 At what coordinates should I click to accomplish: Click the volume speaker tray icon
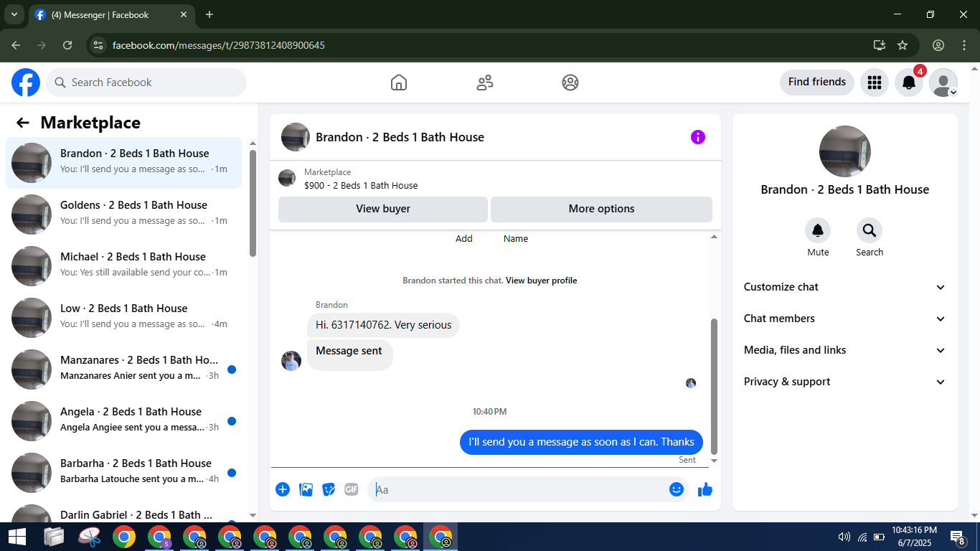[x=844, y=537]
